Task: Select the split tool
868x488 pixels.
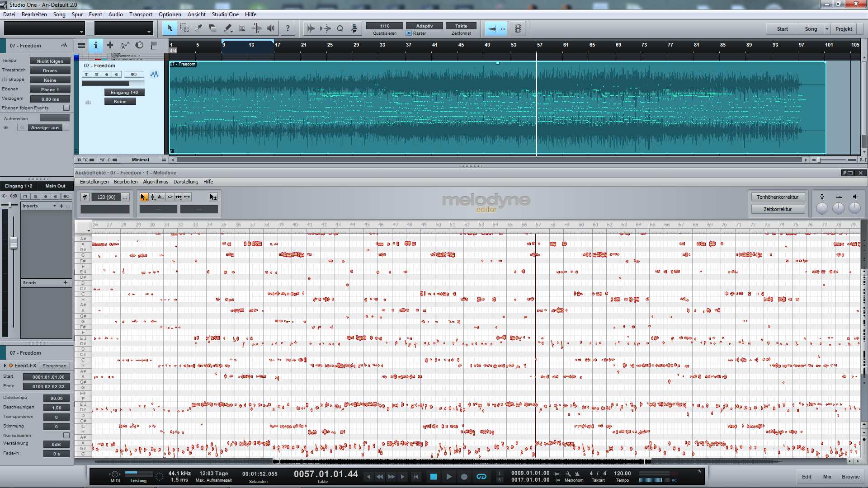Action: (x=198, y=28)
